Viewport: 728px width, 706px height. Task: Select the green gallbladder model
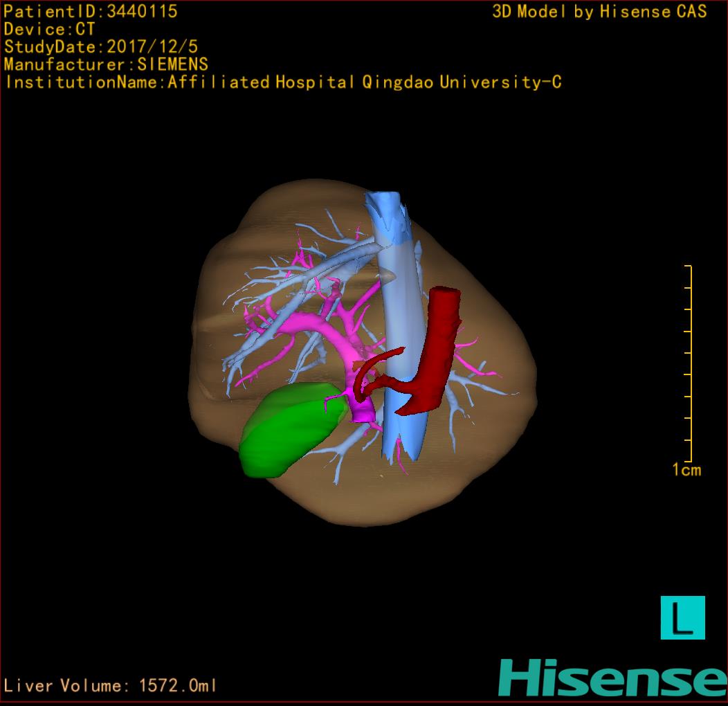click(x=289, y=433)
